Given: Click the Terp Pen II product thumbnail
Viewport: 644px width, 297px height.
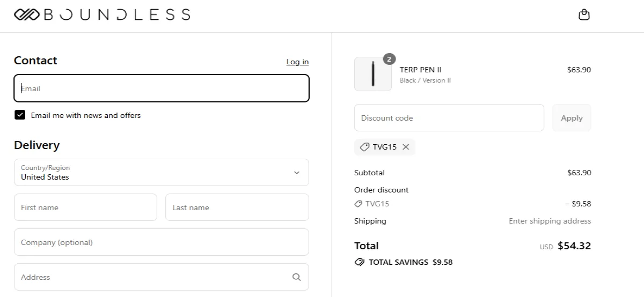Looking at the screenshot, I should coord(373,74).
